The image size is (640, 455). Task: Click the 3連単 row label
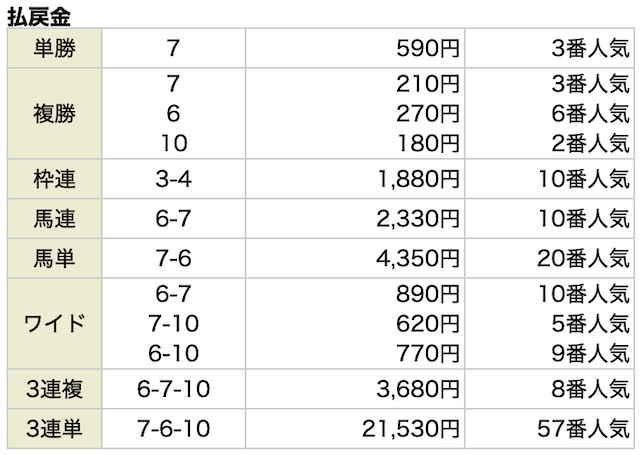point(54,430)
